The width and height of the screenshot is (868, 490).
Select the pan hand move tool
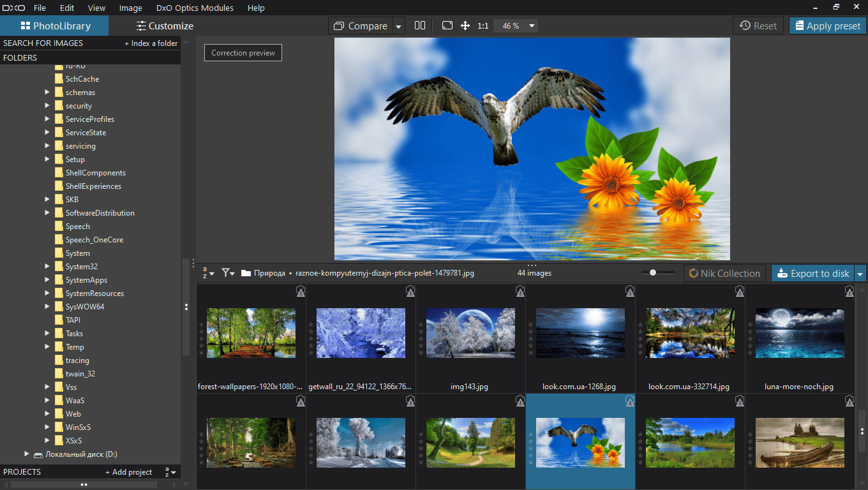tap(465, 26)
